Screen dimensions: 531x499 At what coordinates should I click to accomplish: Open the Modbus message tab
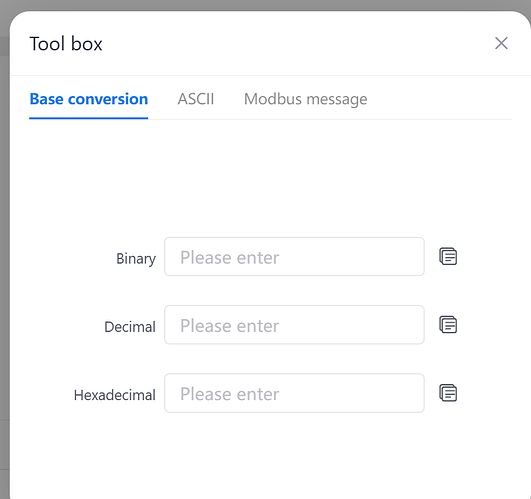pyautogui.click(x=305, y=99)
